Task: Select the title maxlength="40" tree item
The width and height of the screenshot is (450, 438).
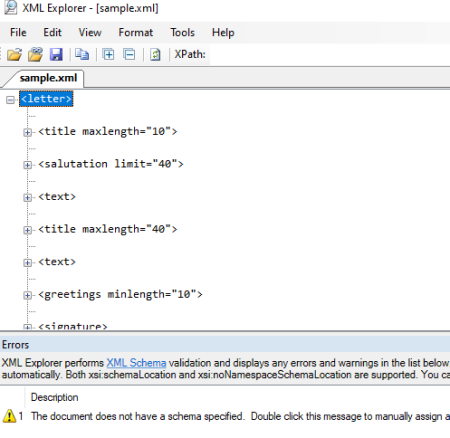Action: click(108, 229)
